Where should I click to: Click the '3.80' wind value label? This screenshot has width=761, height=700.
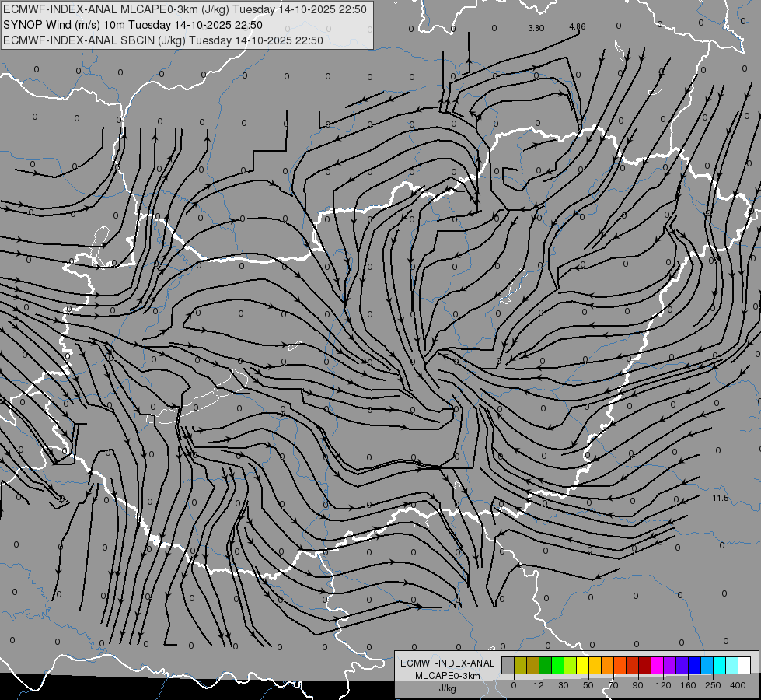(x=536, y=28)
